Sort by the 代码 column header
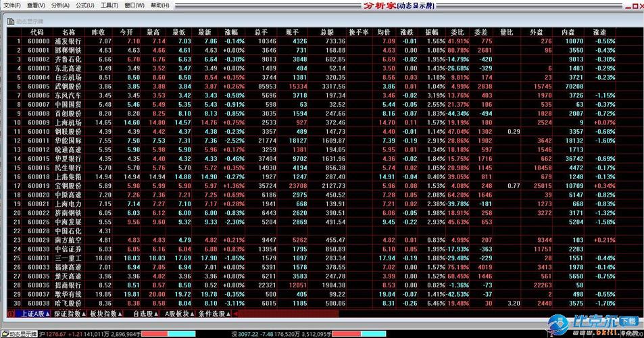 37,32
